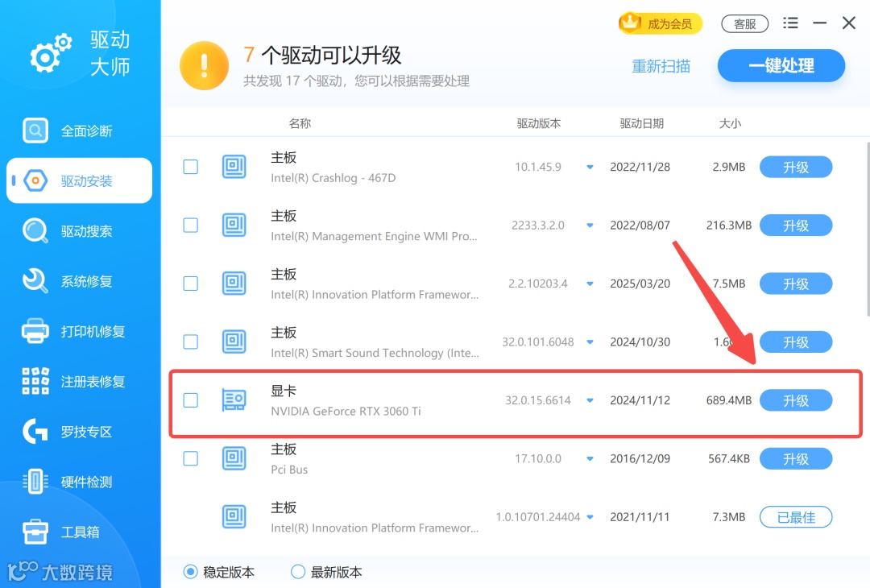Image resolution: width=870 pixels, height=588 pixels.
Task: Expand version dropdown for 32.0.101.6048
Action: click(x=590, y=342)
